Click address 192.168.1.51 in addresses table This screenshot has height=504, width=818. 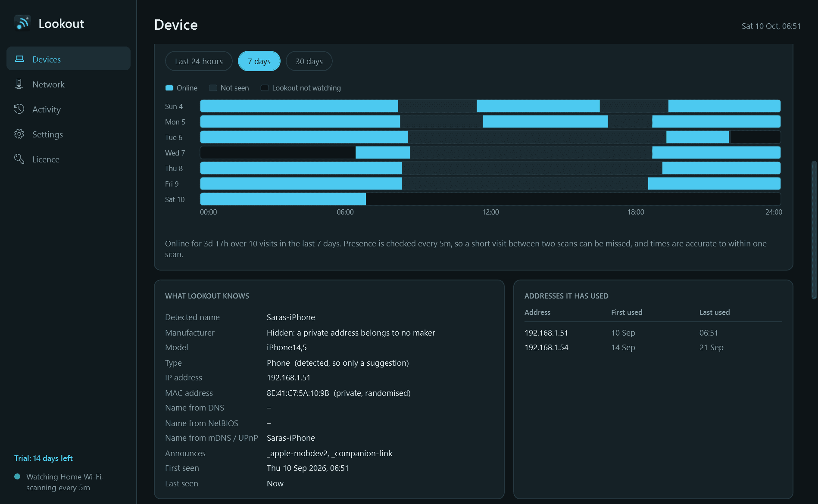(x=546, y=333)
